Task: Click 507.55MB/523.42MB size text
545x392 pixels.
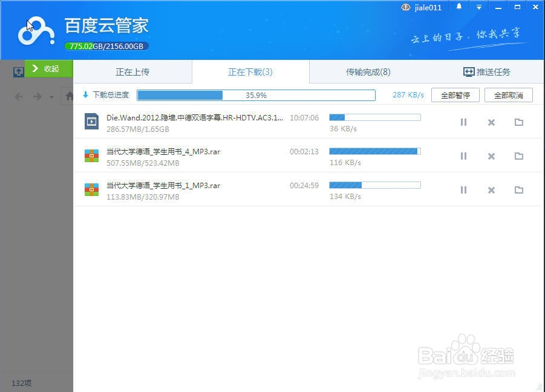Action: (143, 163)
